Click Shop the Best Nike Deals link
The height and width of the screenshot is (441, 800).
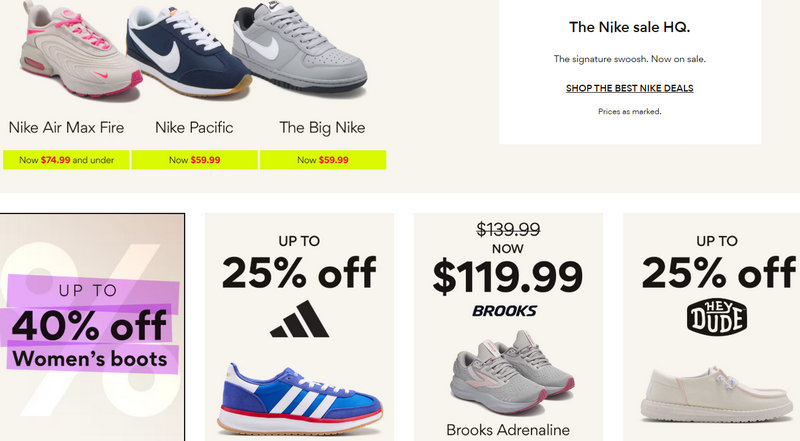(629, 88)
